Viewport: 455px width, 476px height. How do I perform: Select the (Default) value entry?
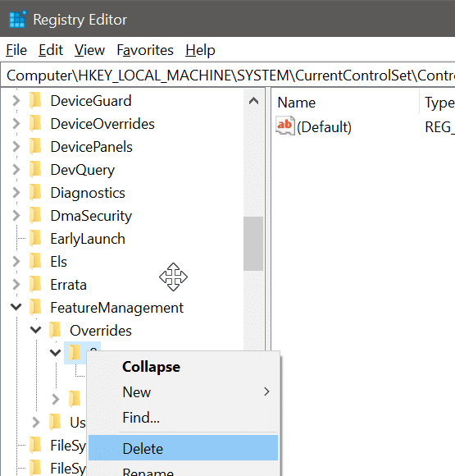[324, 127]
